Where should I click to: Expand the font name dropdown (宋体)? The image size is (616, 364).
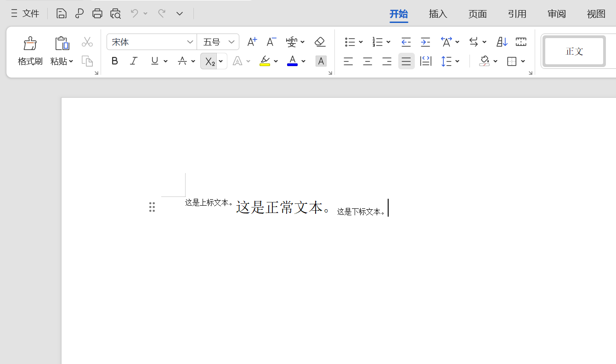coord(190,42)
